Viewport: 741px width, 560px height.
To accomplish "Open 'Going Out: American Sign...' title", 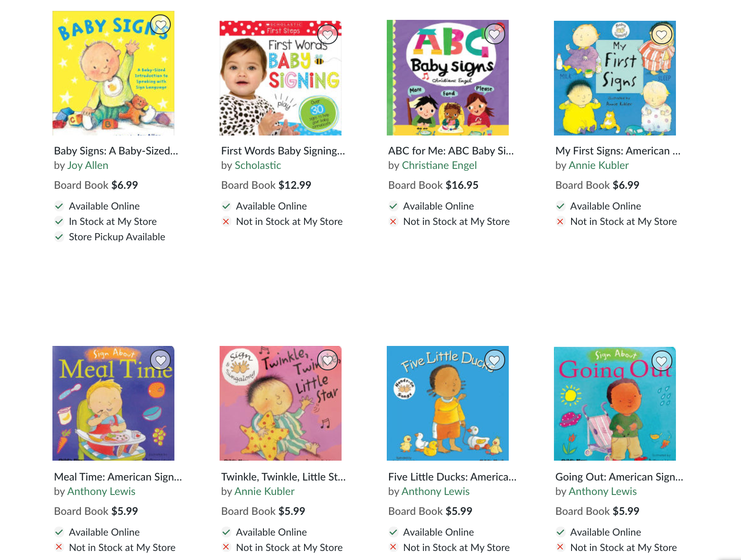I will point(619,477).
